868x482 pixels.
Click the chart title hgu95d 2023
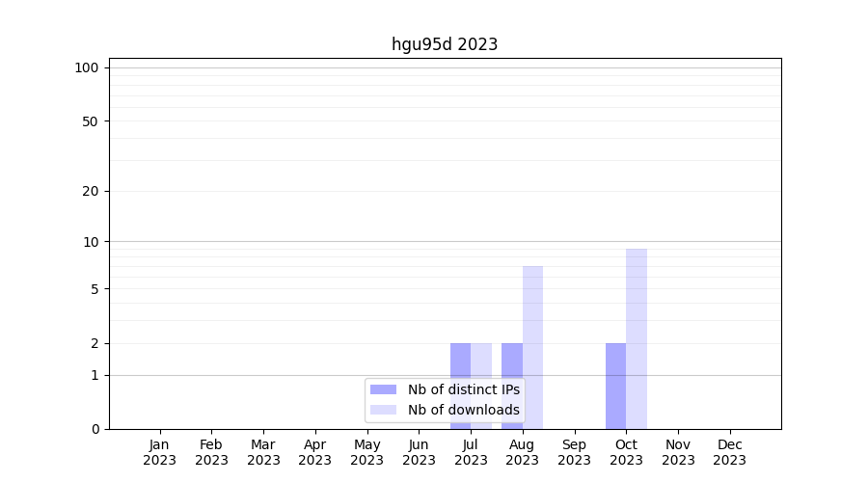pos(445,44)
